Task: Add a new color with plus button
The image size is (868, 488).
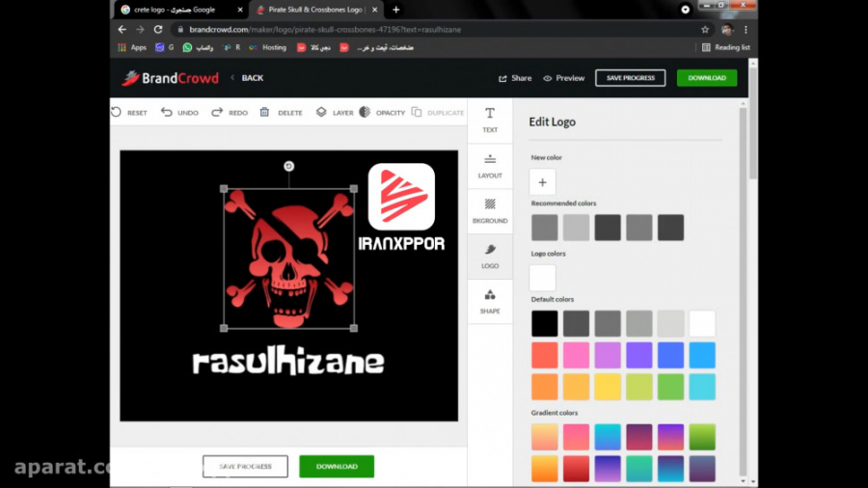Action: click(542, 181)
